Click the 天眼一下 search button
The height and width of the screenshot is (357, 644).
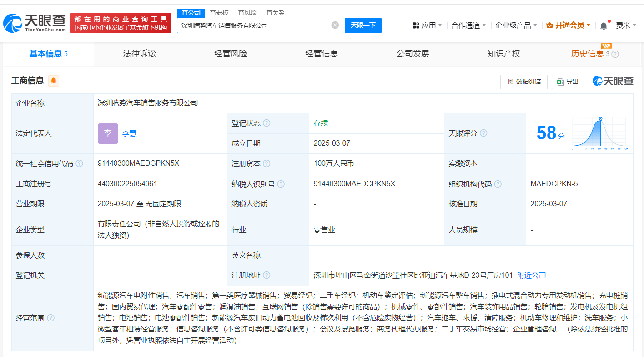pos(363,25)
